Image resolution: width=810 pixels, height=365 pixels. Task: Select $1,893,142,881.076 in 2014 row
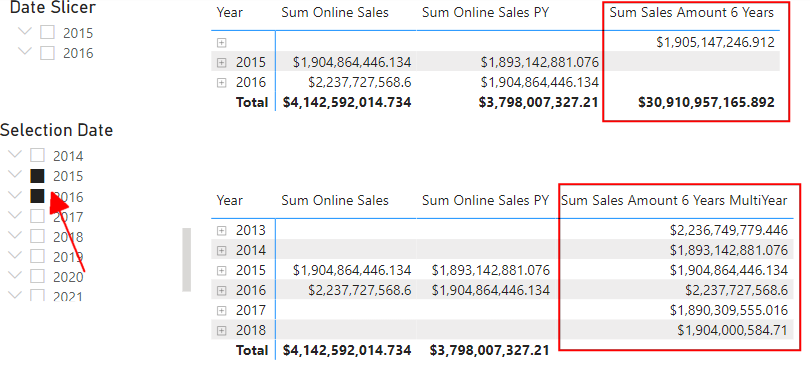pos(729,250)
